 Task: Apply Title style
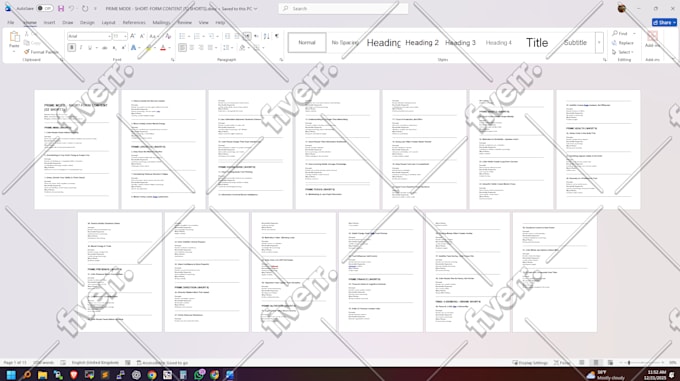click(537, 42)
